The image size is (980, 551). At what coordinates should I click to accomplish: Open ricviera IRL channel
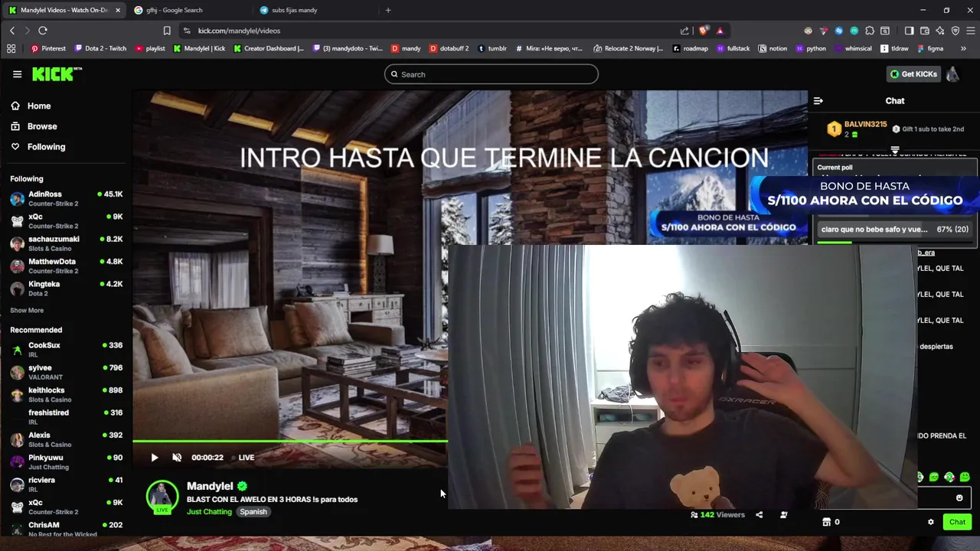[66, 484]
